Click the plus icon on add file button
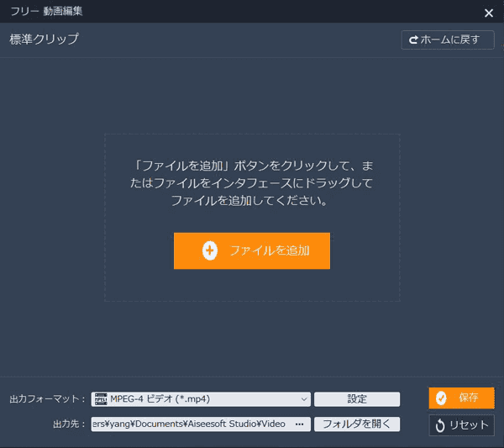 click(210, 250)
